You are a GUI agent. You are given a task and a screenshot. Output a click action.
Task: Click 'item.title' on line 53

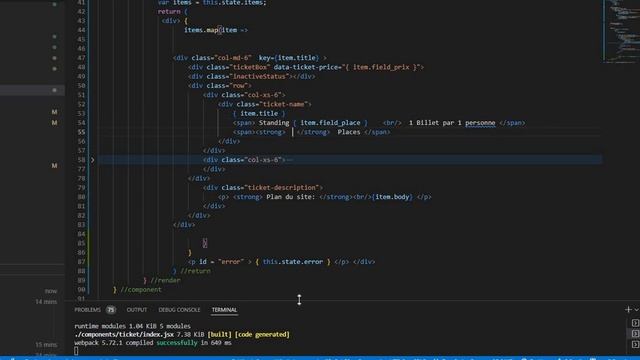click(x=259, y=113)
